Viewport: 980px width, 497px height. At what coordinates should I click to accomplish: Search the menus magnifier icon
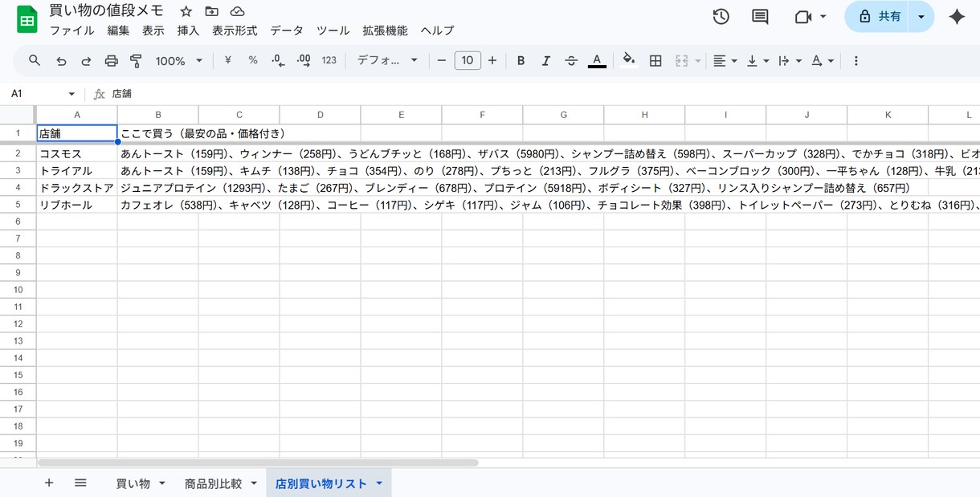(35, 60)
